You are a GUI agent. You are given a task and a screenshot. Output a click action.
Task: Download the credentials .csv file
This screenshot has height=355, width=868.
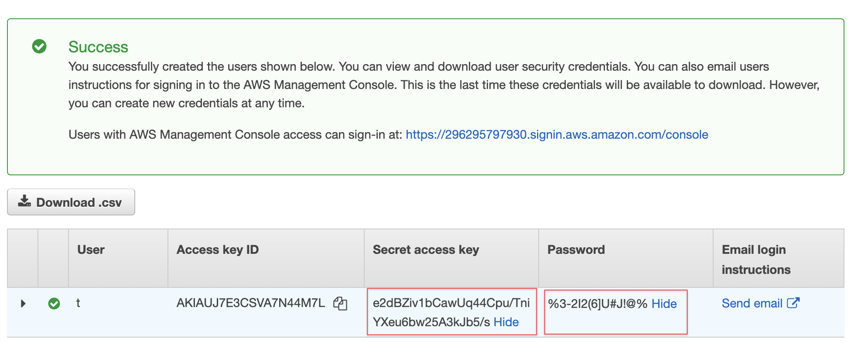point(71,202)
